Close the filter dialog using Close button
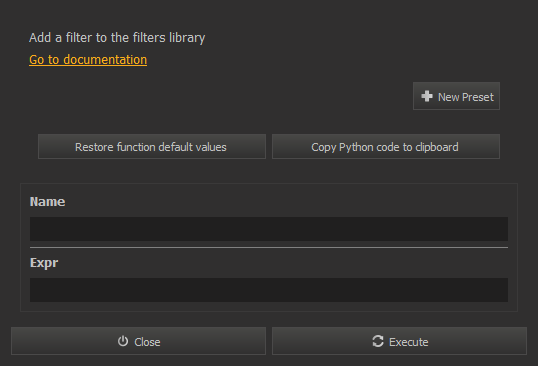This screenshot has height=366, width=538. (x=139, y=341)
